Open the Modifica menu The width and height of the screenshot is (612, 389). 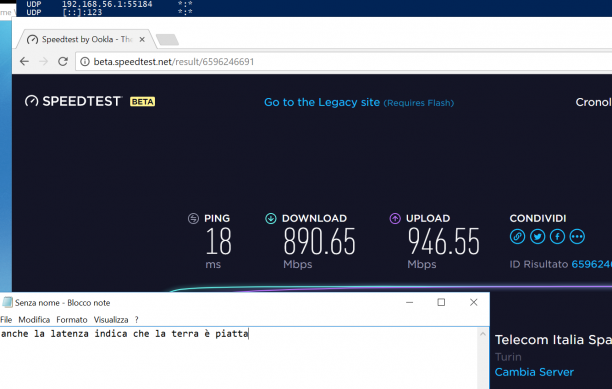[34, 320]
